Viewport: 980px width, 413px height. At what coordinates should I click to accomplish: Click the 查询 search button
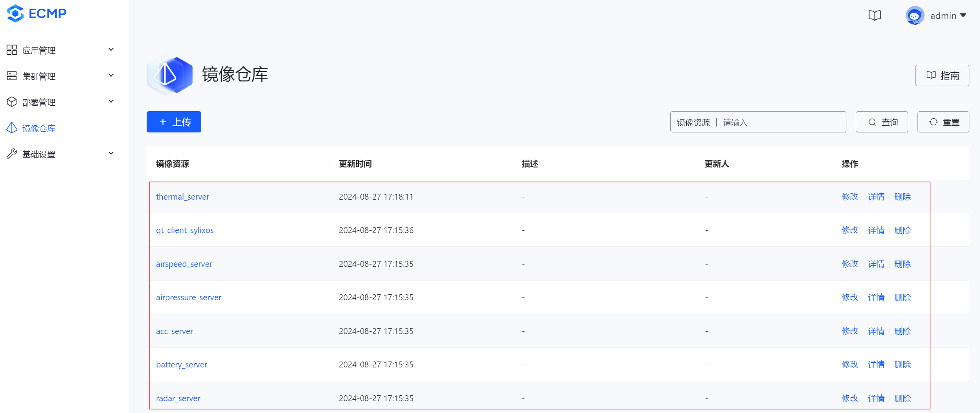tap(881, 122)
